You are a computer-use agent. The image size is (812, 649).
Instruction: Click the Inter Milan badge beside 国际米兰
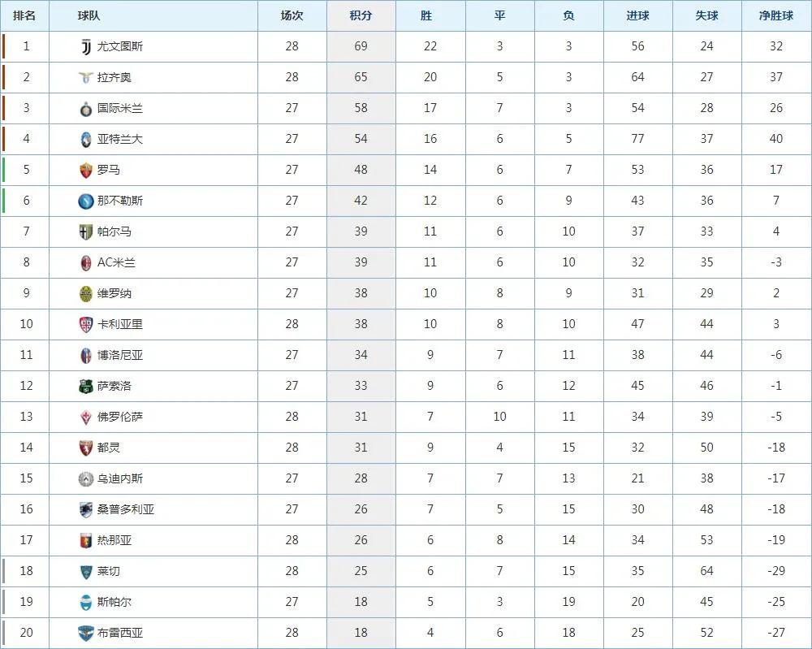[x=85, y=108]
